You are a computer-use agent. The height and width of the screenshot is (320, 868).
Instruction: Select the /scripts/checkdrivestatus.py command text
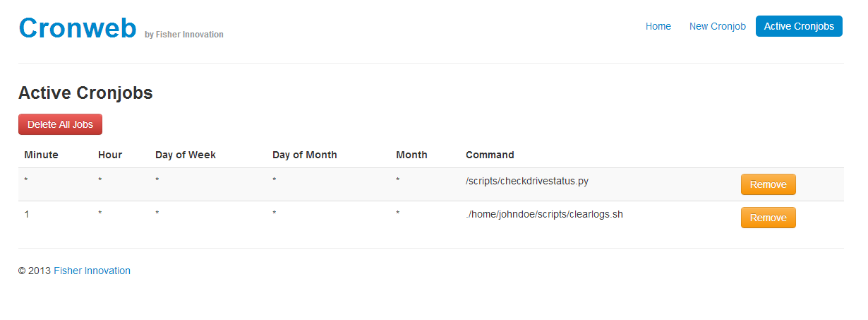[527, 181]
